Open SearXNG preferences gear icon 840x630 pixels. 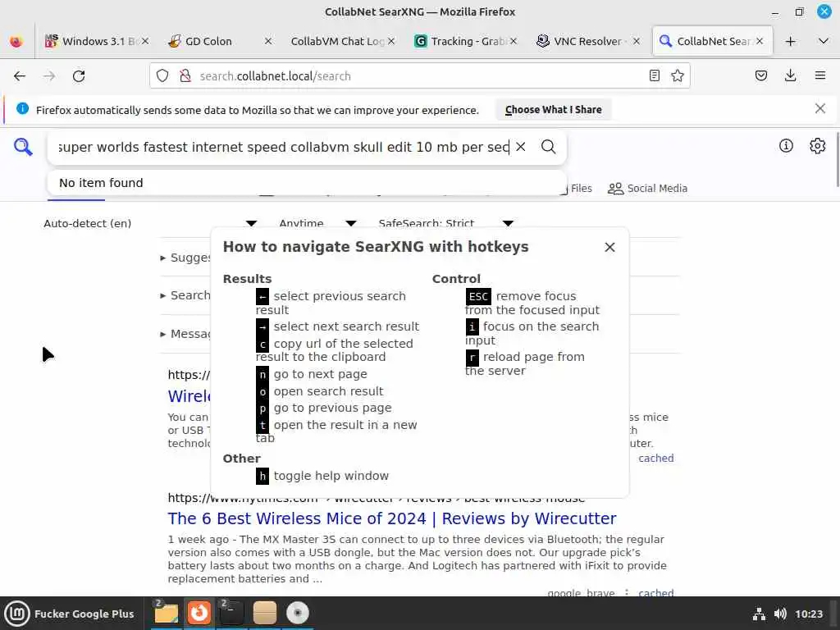818,146
